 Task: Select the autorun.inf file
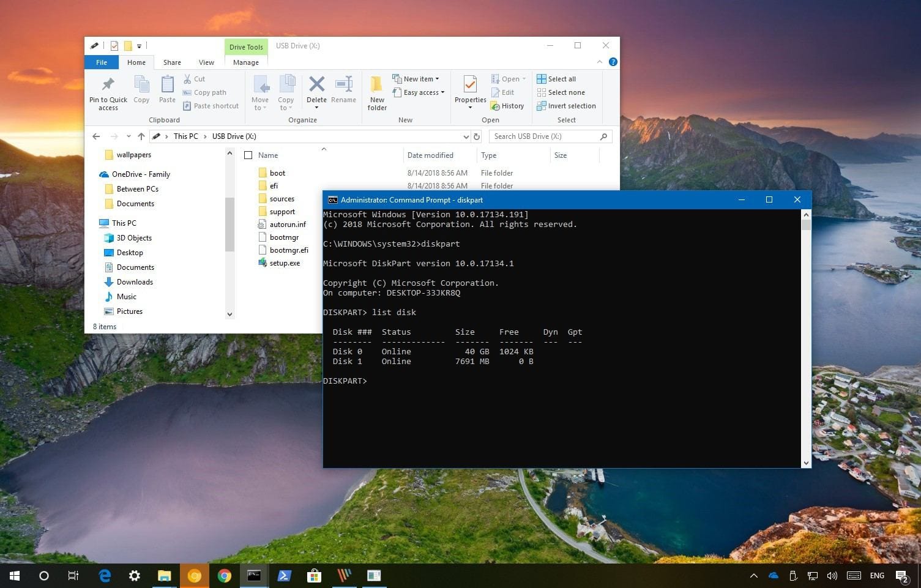(x=288, y=225)
